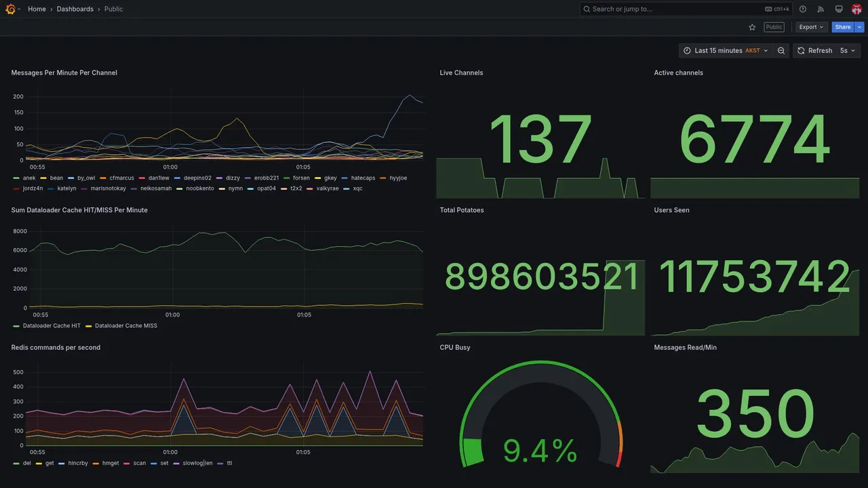Click the CPU Busy panel title
This screenshot has height=488, width=868.
tap(455, 348)
